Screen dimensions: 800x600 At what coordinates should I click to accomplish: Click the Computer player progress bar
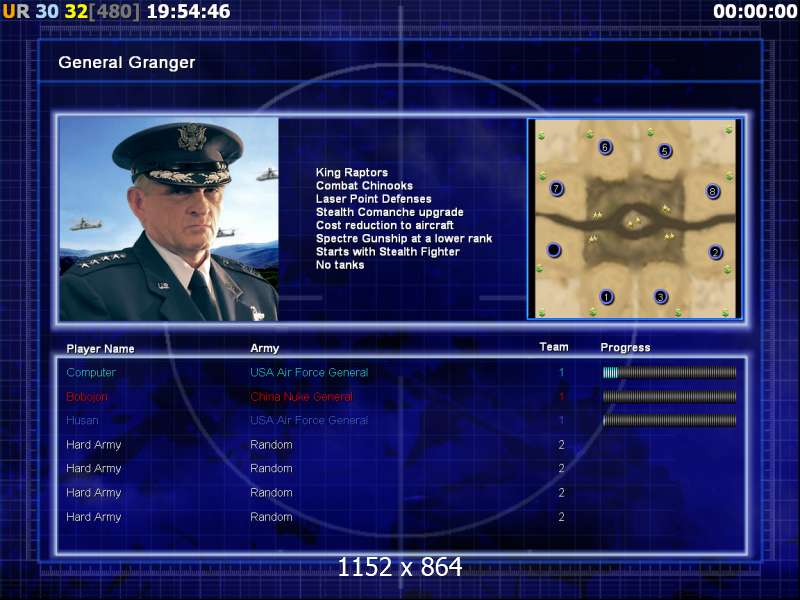(x=669, y=372)
